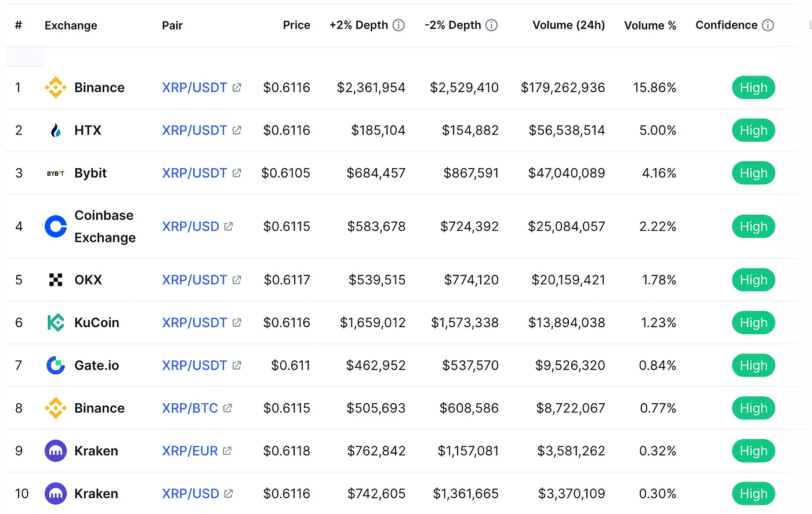
Task: Open the XRP/USDT pair link for HTX
Action: (x=194, y=130)
